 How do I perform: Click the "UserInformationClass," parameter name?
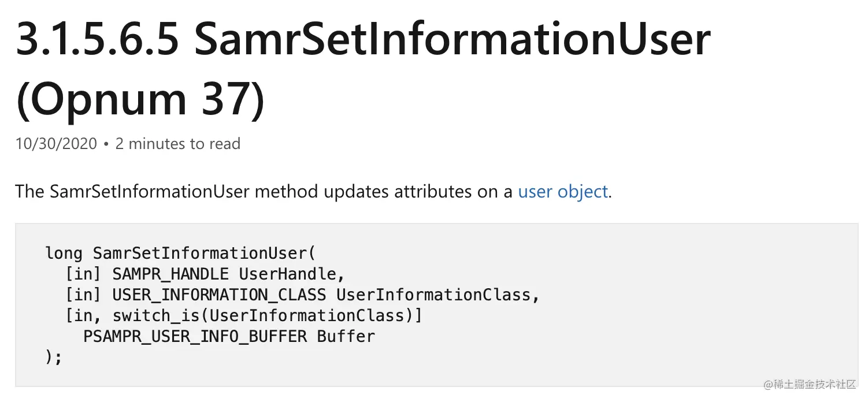(438, 295)
